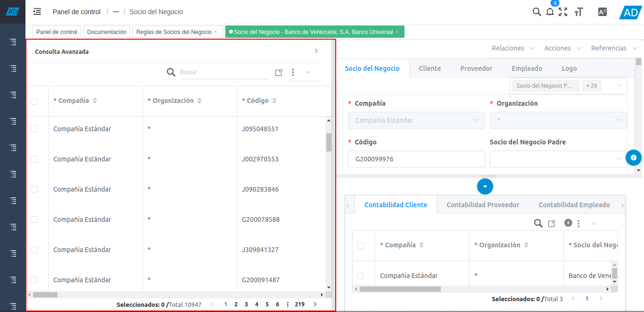This screenshot has height=312, width=644.
Task: Close the Reglas de Socios del Negocio tab
Action: point(215,32)
